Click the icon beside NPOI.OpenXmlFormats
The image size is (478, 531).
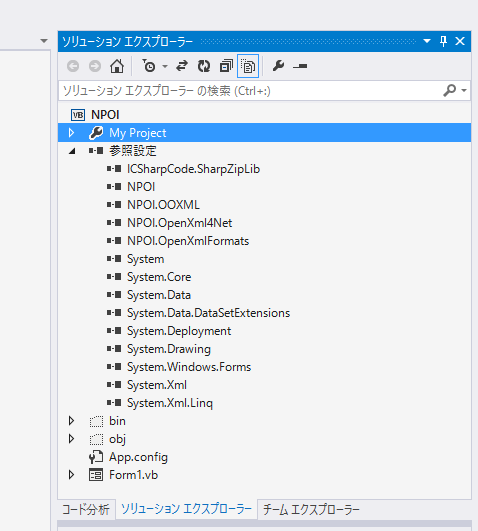coord(114,240)
